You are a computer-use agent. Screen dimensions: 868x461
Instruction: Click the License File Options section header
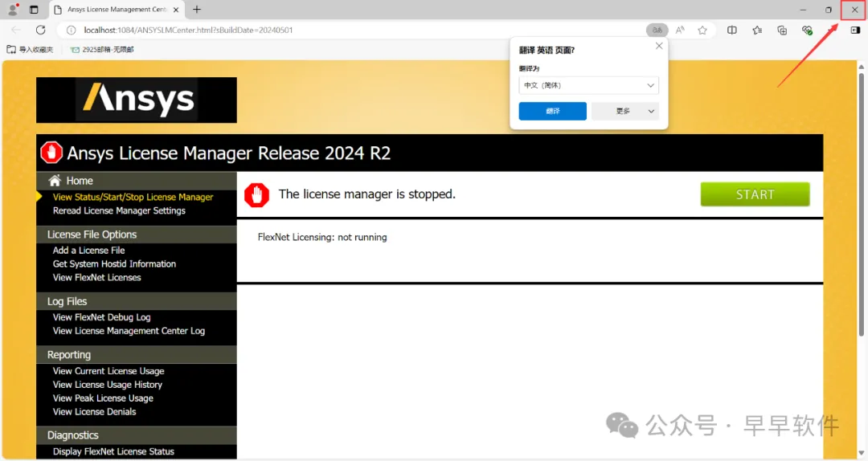click(136, 234)
